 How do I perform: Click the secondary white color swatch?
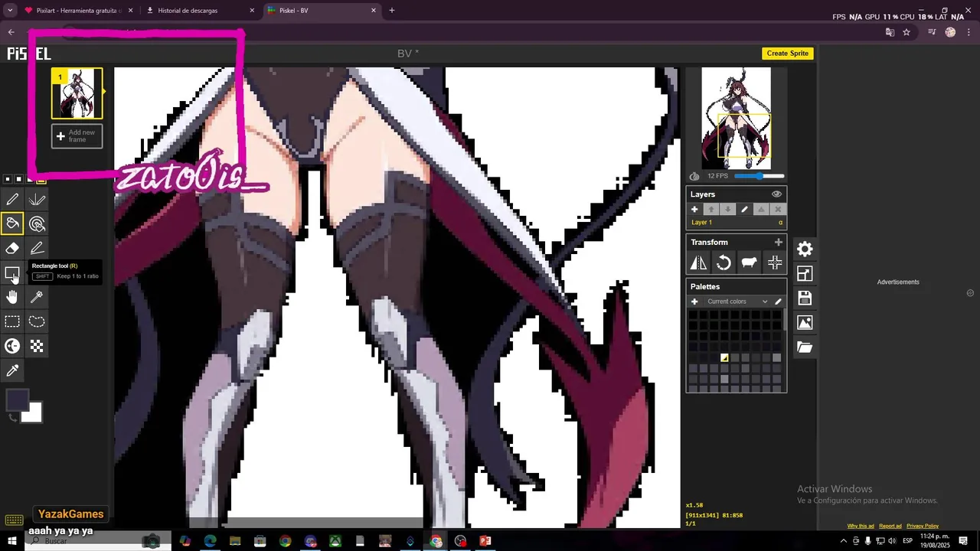(x=33, y=413)
